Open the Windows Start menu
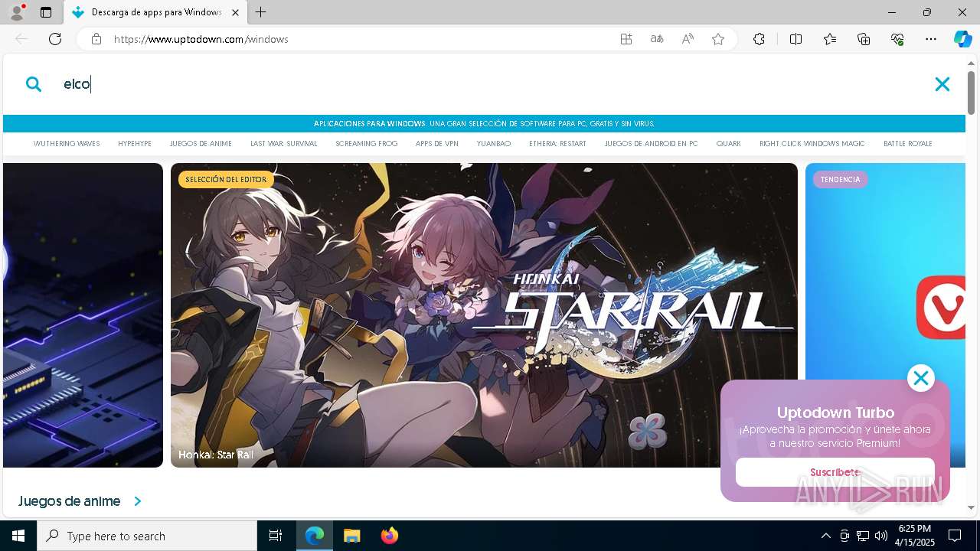This screenshot has width=980, height=551. coord(18,536)
